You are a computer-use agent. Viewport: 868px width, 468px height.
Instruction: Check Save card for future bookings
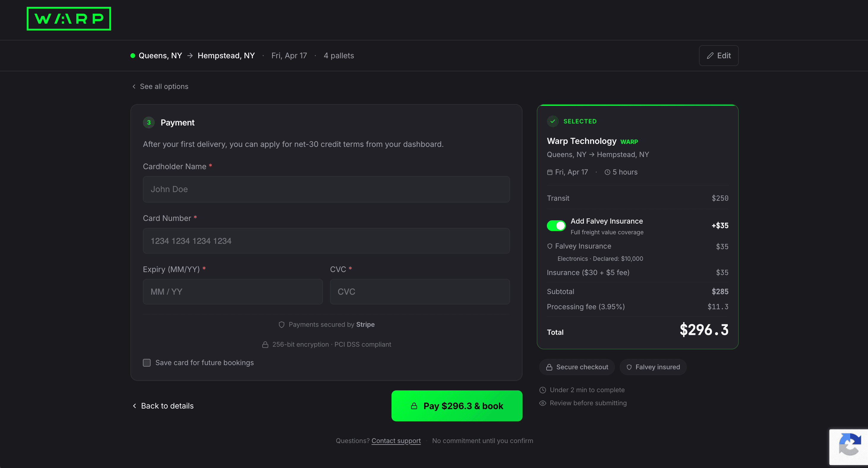[146, 363]
